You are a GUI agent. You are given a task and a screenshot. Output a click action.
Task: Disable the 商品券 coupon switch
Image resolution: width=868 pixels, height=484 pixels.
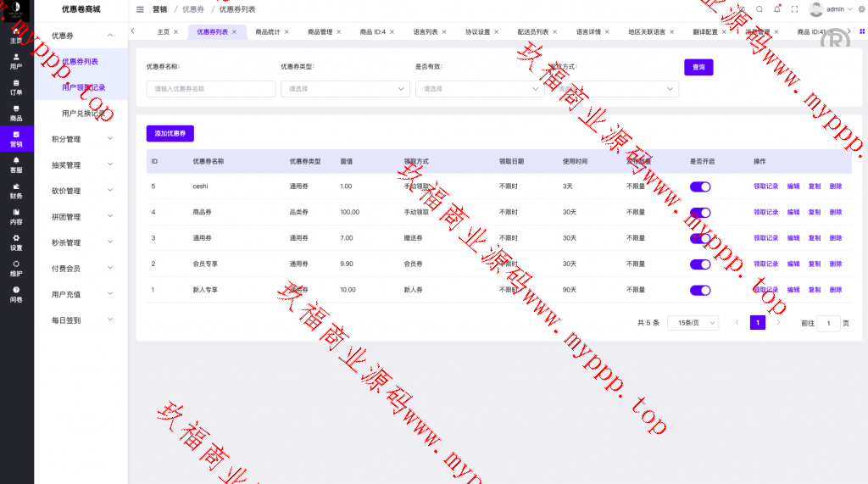point(700,212)
